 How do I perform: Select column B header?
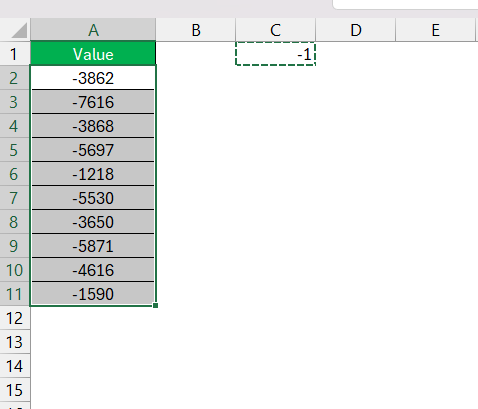click(196, 30)
